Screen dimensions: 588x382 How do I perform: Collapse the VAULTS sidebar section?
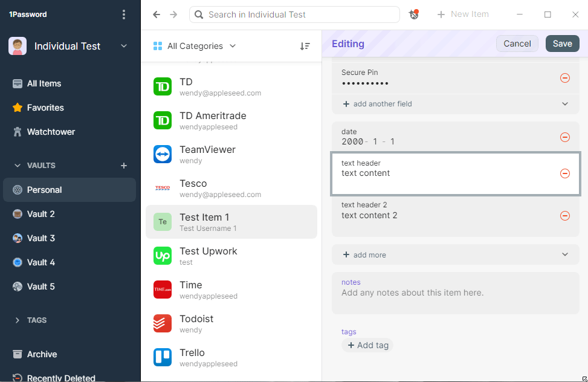18,166
